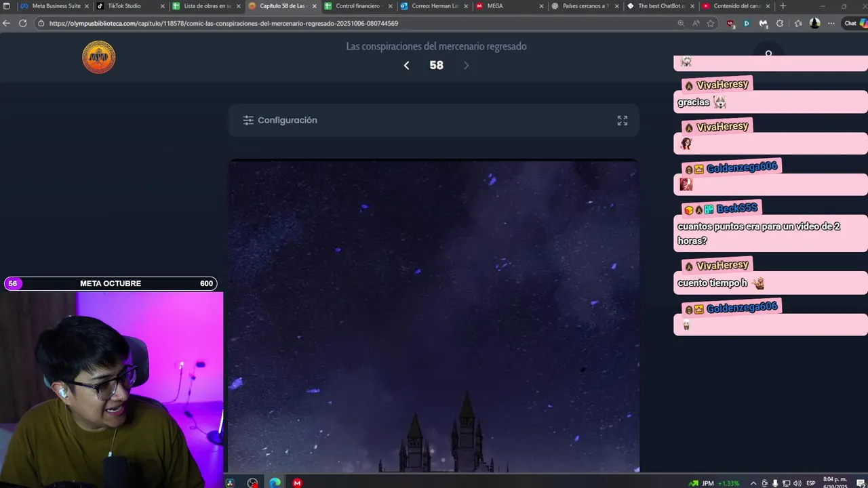Open uBlock Origin extension icon
The image size is (868, 488).
tap(730, 23)
